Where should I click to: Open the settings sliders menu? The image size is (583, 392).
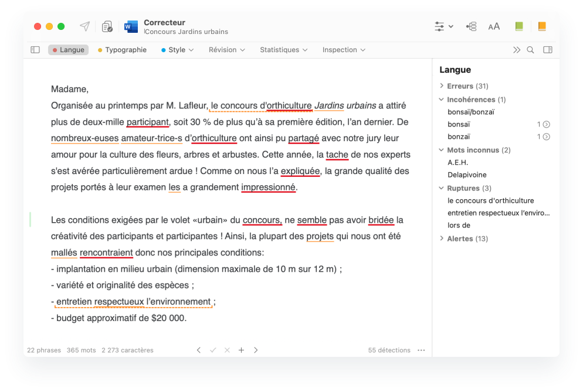click(x=443, y=26)
